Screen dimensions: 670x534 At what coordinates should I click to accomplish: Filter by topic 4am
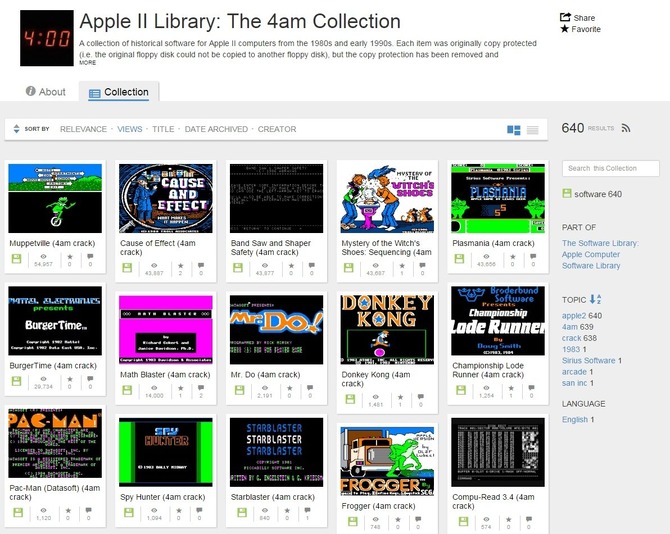click(570, 327)
